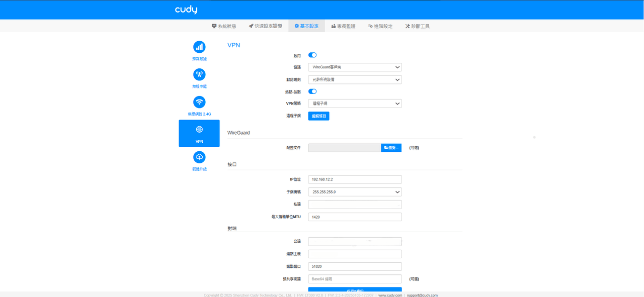Switch to the 家長監護 tab
The image size is (644, 297).
pyautogui.click(x=344, y=26)
